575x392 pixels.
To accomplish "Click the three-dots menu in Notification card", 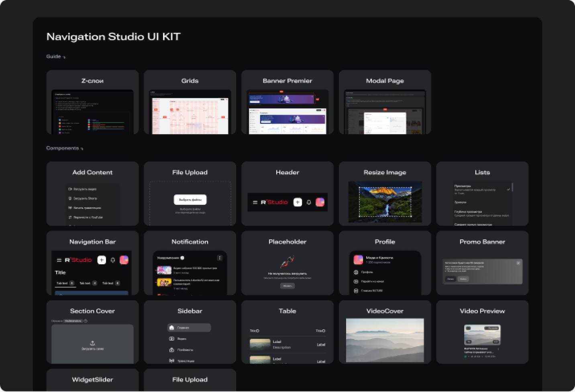I will point(220,258).
